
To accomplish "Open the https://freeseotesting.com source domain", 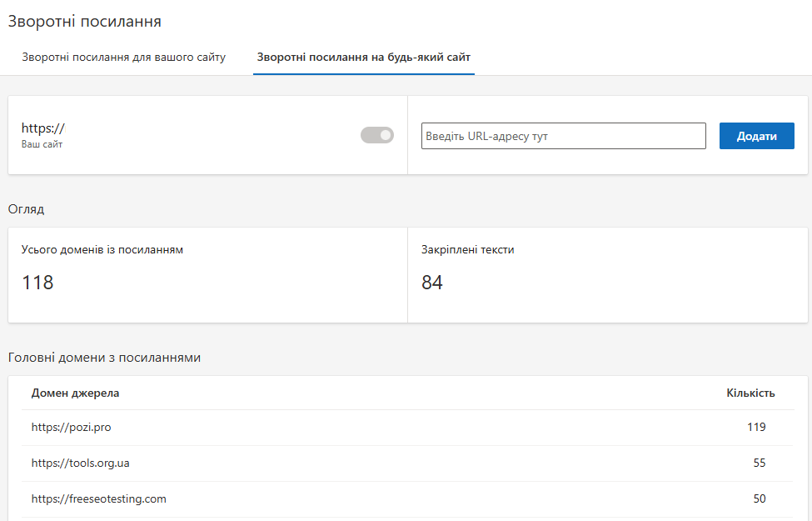I will tap(98, 498).
